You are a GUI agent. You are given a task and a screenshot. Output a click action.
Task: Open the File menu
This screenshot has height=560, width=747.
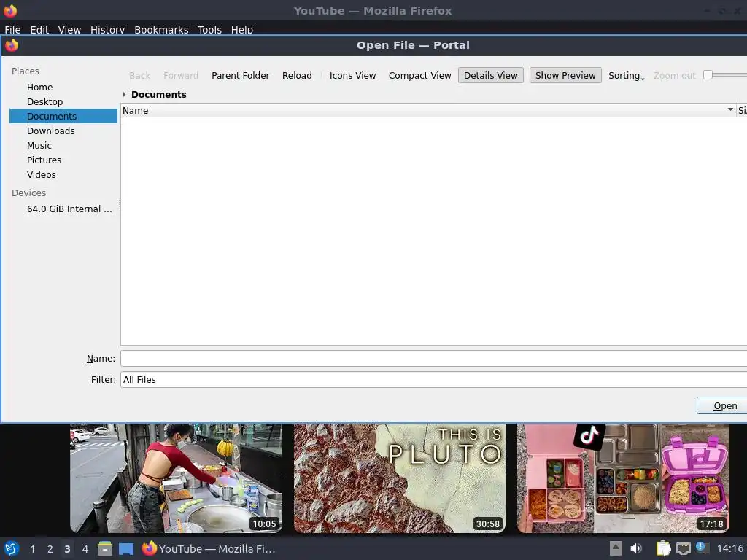(12, 29)
